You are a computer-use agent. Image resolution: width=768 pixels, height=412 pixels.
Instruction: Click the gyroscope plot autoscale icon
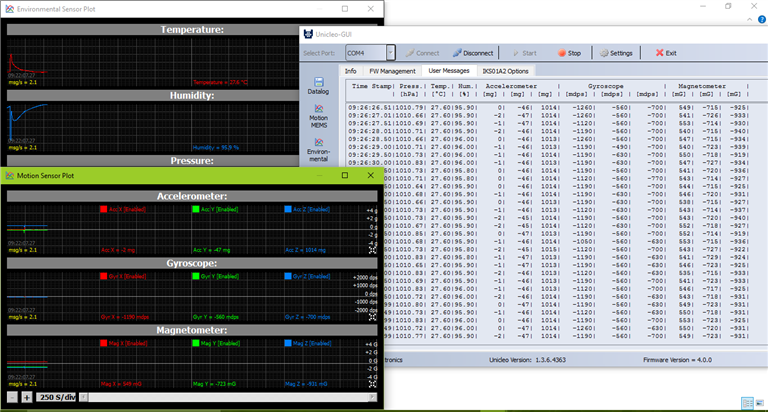tap(373, 319)
